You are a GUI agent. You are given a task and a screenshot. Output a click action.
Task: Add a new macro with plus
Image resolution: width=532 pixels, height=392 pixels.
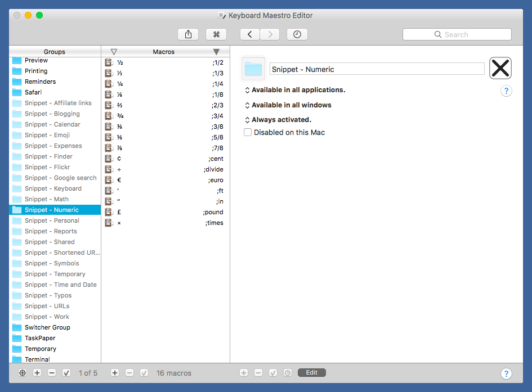pyautogui.click(x=115, y=373)
